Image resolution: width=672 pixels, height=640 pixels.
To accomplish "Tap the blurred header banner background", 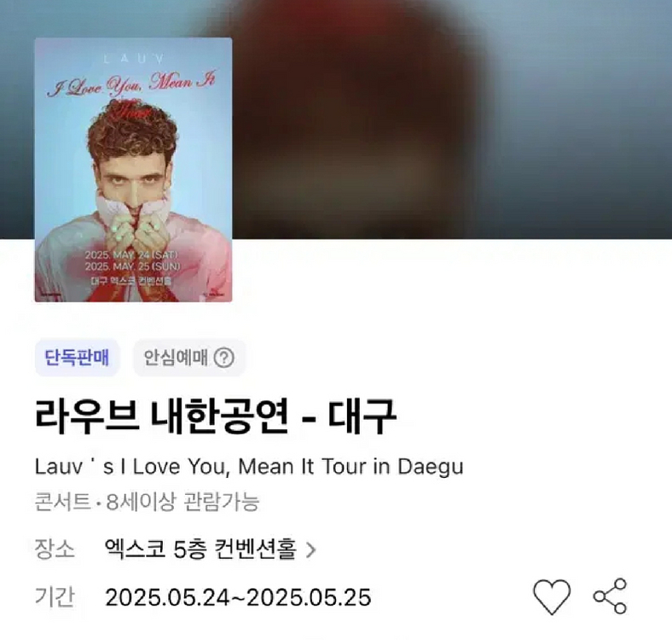I will pos(450,120).
